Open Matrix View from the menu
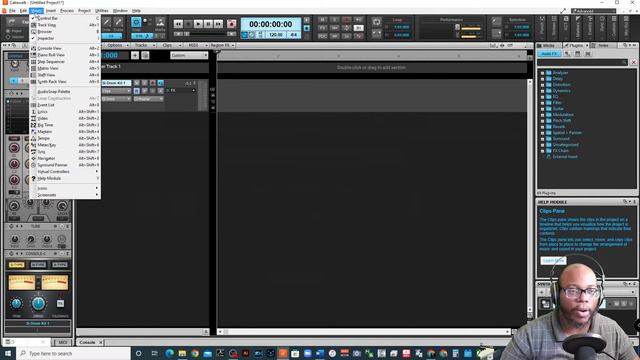The width and height of the screenshot is (640, 360). (x=65, y=68)
